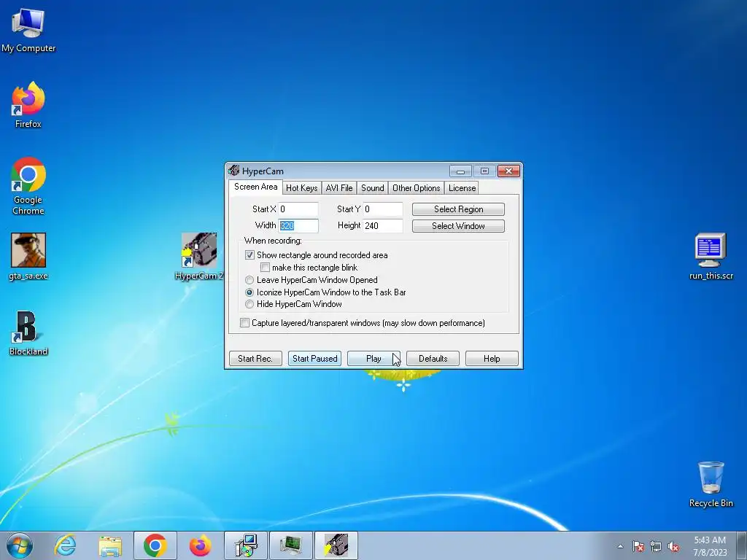Open the License tab
The height and width of the screenshot is (560, 747).
click(462, 188)
